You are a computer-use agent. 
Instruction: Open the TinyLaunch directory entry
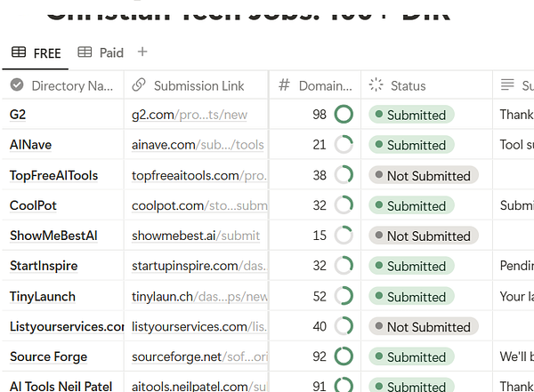point(43,296)
